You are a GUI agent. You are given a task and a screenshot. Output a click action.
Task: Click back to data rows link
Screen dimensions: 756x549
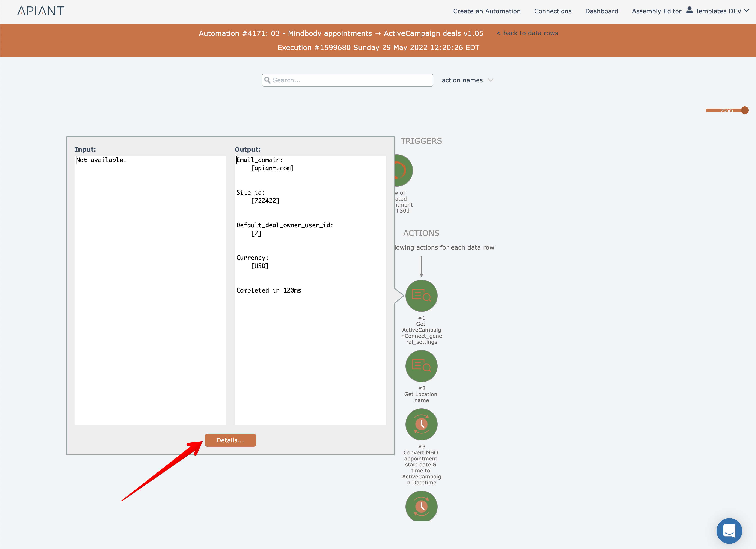click(x=527, y=33)
